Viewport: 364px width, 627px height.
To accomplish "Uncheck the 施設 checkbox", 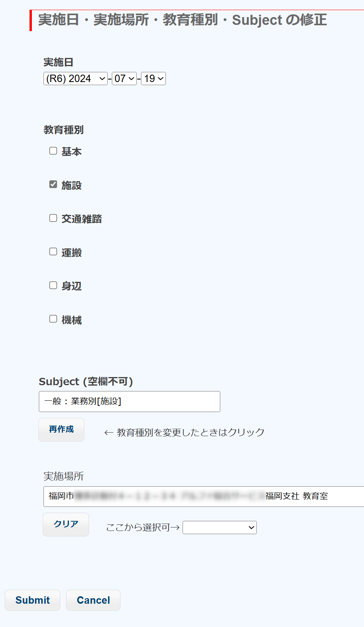I will [53, 184].
